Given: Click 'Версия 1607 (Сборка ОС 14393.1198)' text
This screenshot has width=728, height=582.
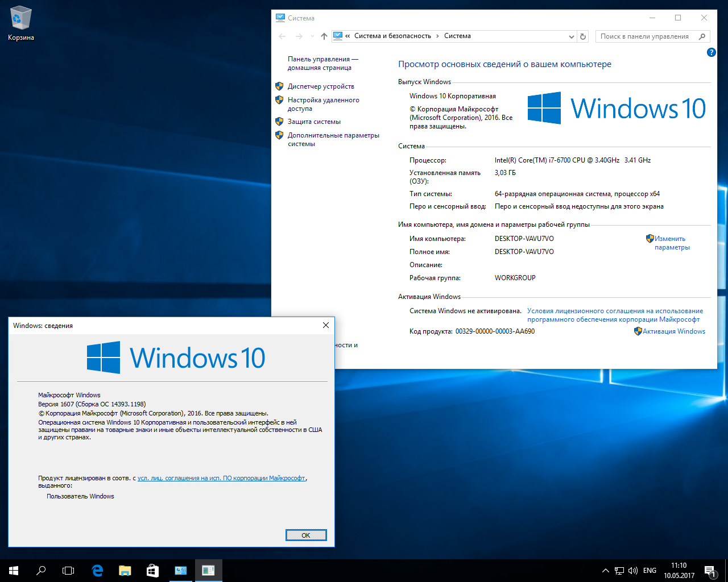Looking at the screenshot, I should [x=92, y=404].
